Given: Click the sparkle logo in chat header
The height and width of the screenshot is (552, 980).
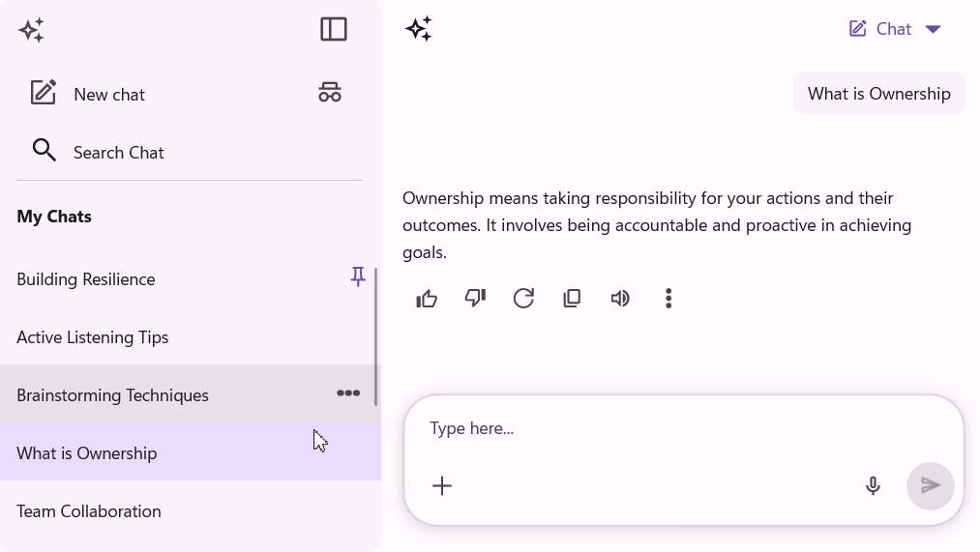Looking at the screenshot, I should click(x=419, y=29).
